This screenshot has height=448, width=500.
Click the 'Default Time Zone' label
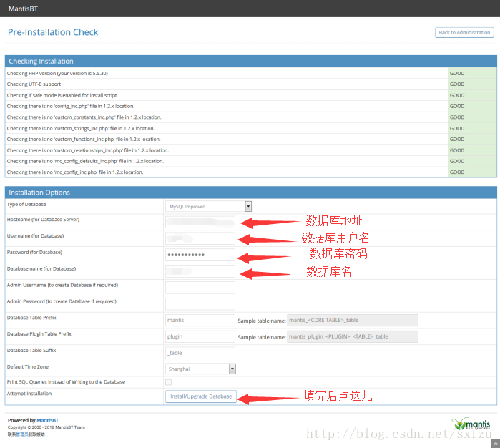click(28, 366)
